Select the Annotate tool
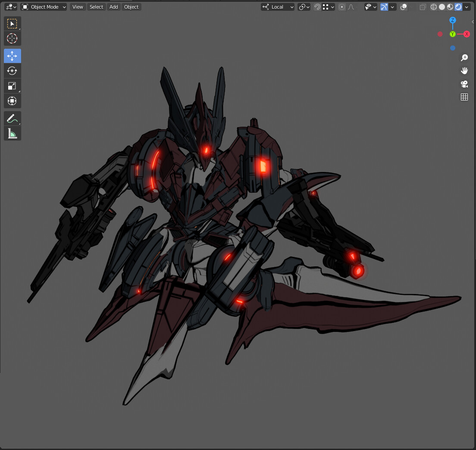The height and width of the screenshot is (450, 476). [12, 118]
